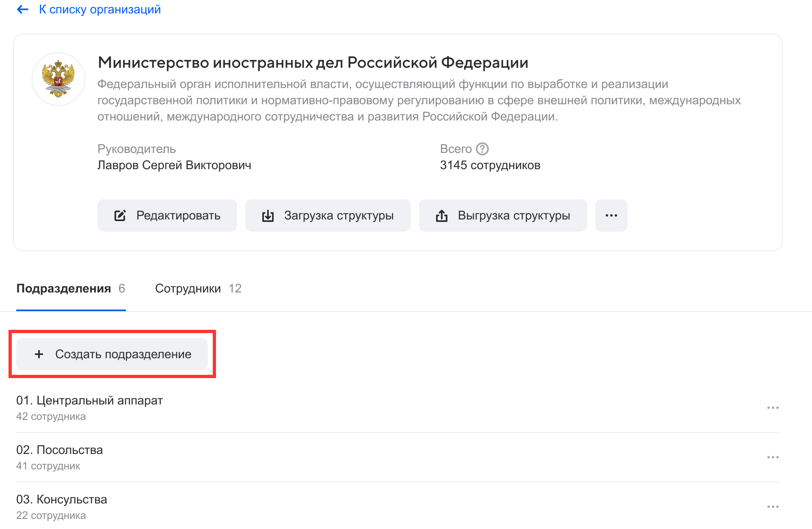
Task: Open the options menu for 'Центральный аппарат'
Action: [x=773, y=408]
